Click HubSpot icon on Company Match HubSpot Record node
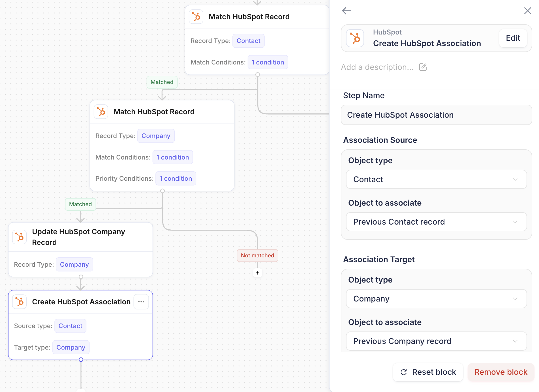Screen dimensions: 539x392 (x=101, y=112)
